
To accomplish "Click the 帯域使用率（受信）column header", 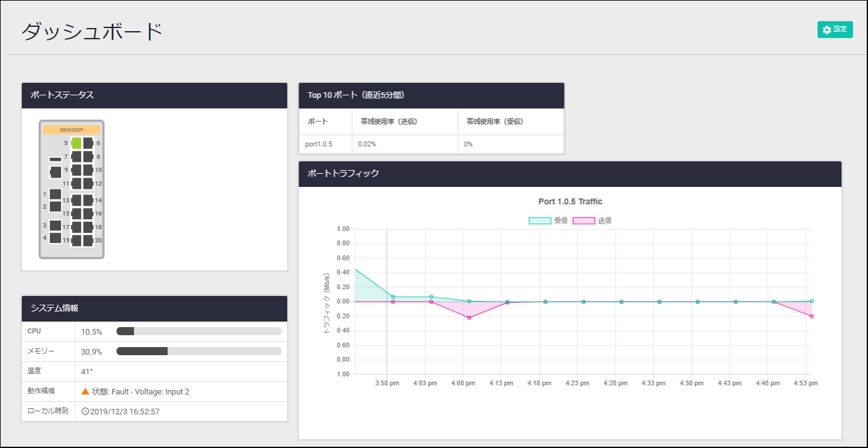I will [495, 122].
